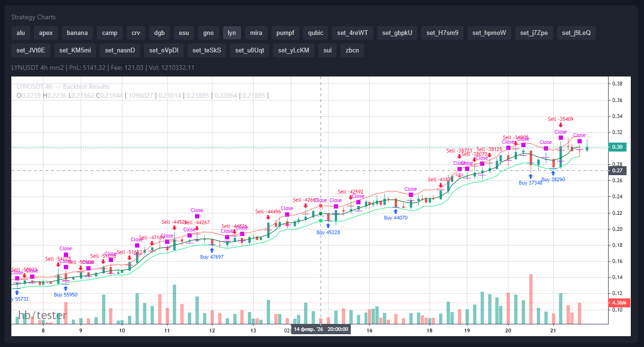Open the set_4reWT strategy chart
Viewport: 644px width, 347px height.
(353, 33)
